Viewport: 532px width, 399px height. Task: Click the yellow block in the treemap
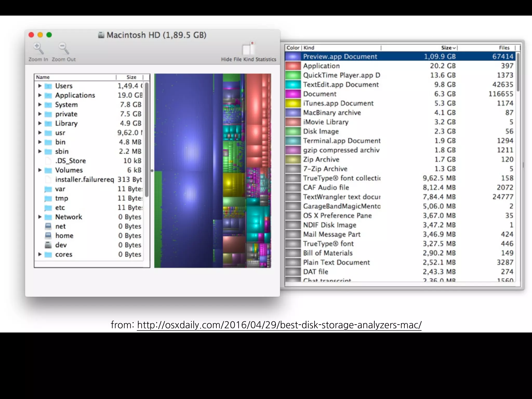234,185
